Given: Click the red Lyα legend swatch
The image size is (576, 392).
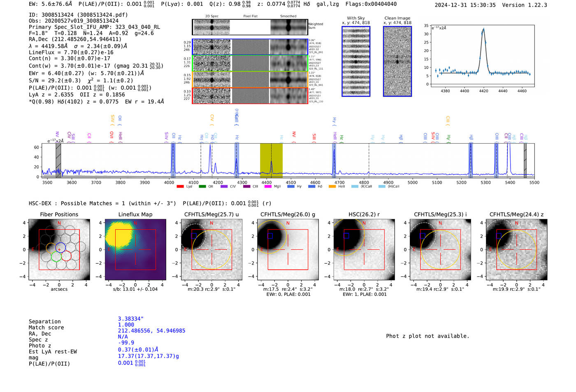Looking at the screenshot, I should tap(180, 186).
